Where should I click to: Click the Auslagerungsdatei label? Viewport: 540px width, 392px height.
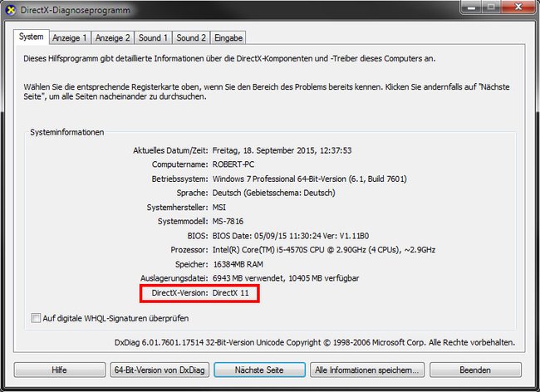[174, 278]
